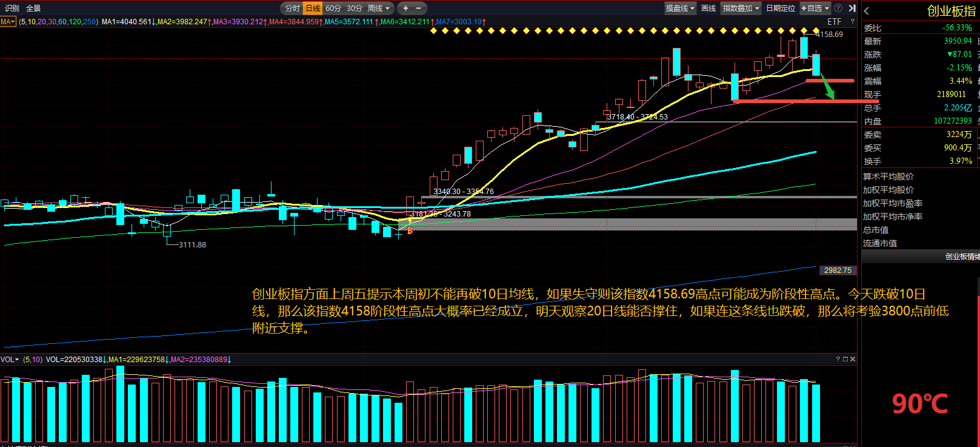The height and width of the screenshot is (447, 980).
Task: Select the 日线 daily chart tab
Action: tap(313, 8)
